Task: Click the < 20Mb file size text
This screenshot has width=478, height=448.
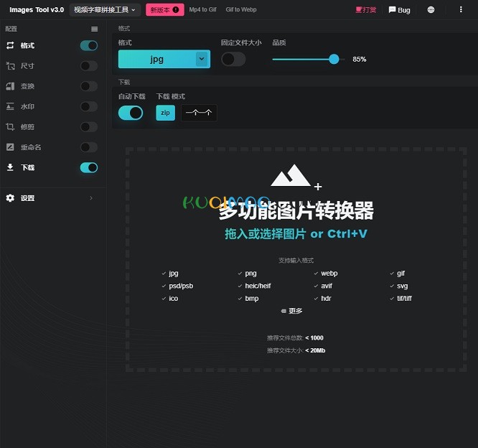Action: point(315,350)
